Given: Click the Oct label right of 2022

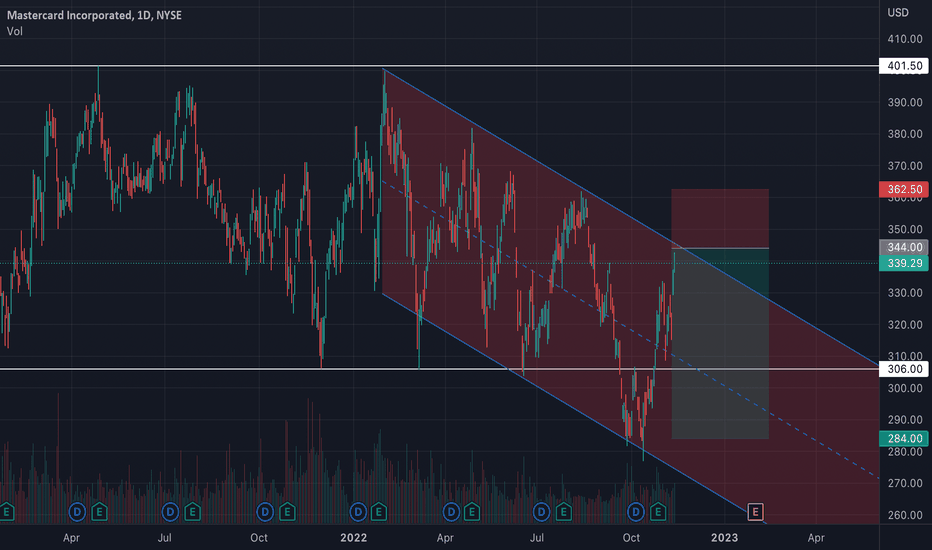Looking at the screenshot, I should coord(631,538).
